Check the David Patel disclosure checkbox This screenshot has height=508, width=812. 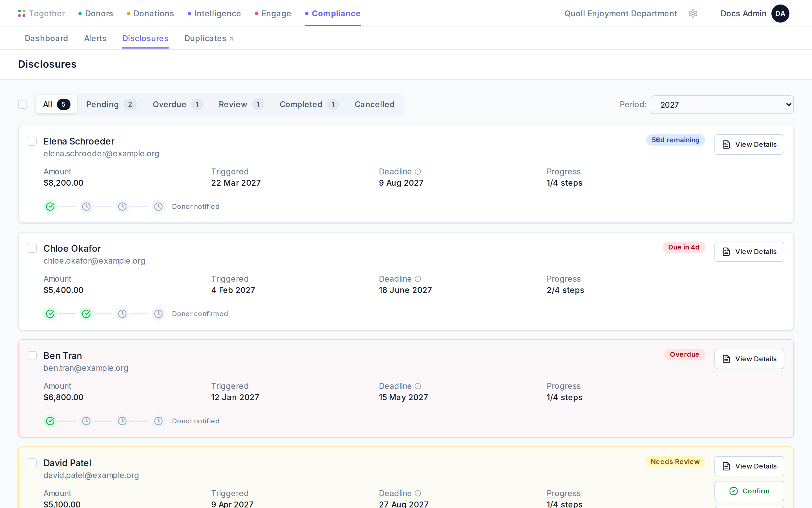(32, 463)
